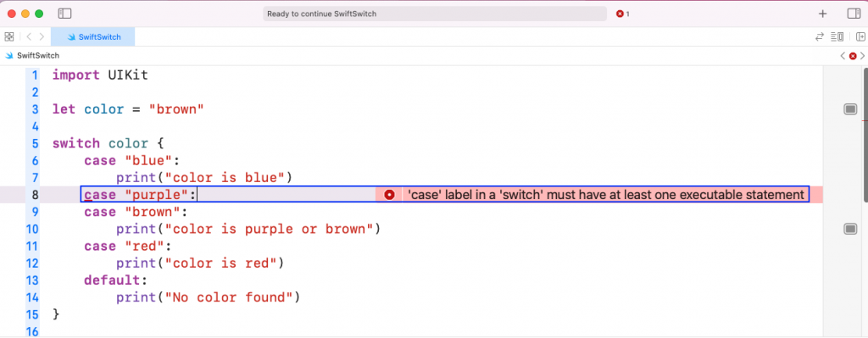Click the activity status field
Screen dimensions: 868x338
click(x=435, y=14)
